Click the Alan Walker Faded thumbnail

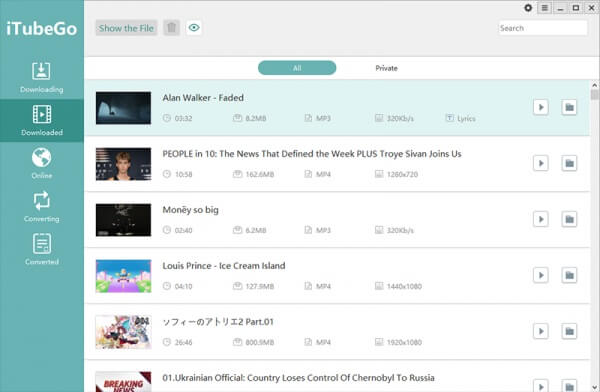tap(123, 108)
